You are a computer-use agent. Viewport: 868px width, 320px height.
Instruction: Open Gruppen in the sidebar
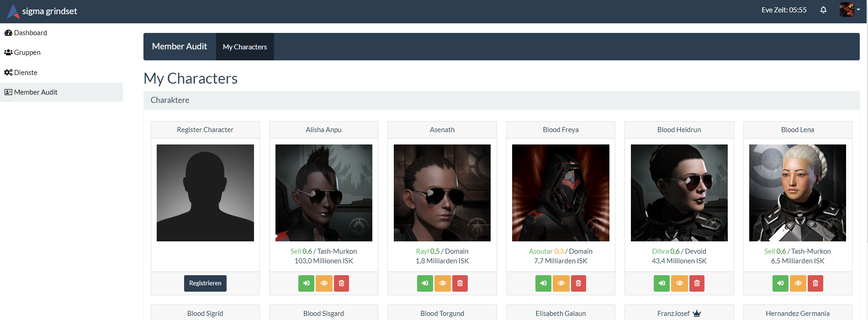(x=61, y=53)
